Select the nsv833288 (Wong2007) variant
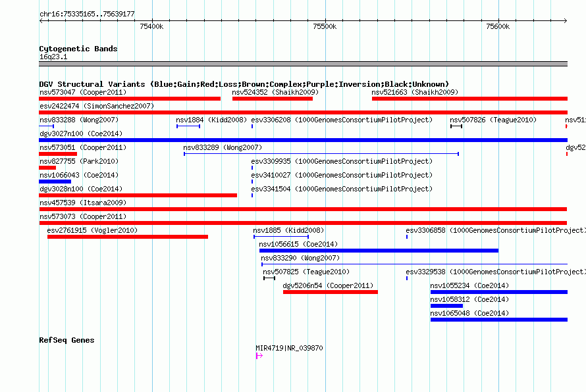This screenshot has height=392, width=586. (x=79, y=120)
